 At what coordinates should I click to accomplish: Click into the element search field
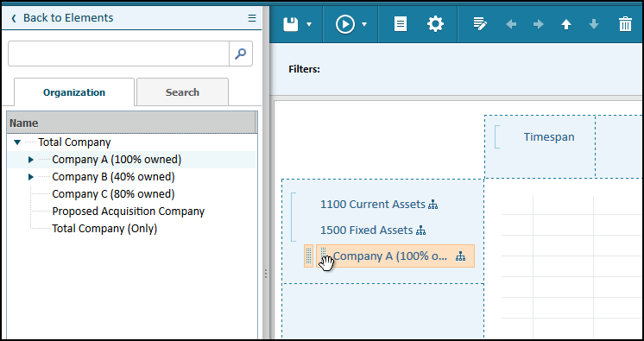pyautogui.click(x=118, y=54)
